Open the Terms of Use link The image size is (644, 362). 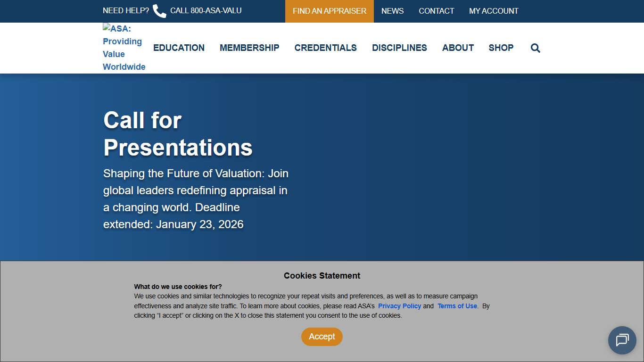pyautogui.click(x=457, y=306)
